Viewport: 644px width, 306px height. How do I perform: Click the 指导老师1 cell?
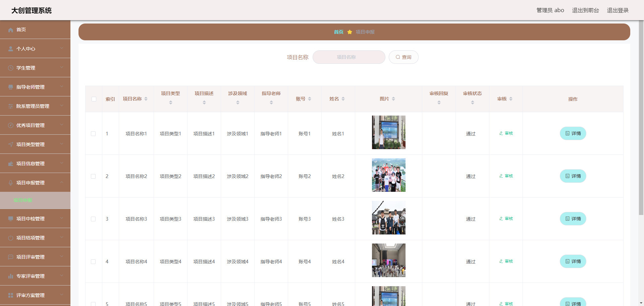pos(271,134)
